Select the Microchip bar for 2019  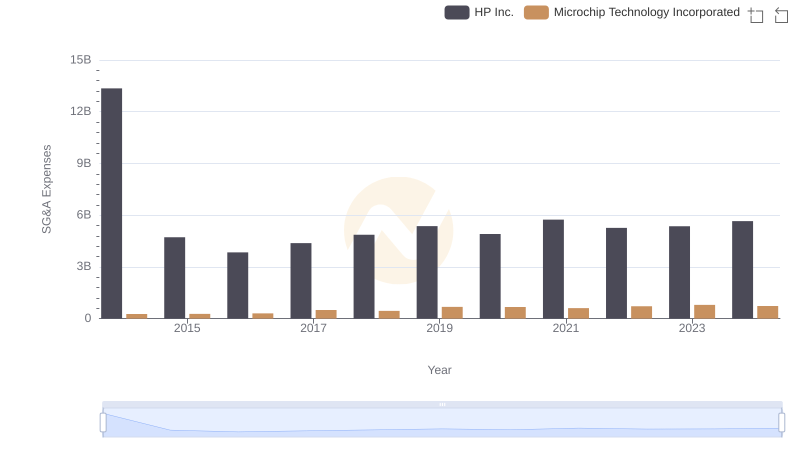[x=452, y=313]
